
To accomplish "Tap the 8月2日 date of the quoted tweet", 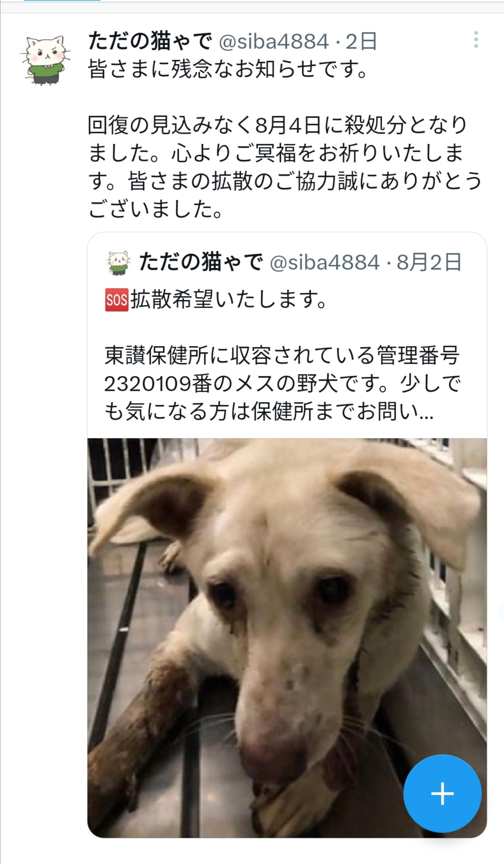I will [429, 262].
